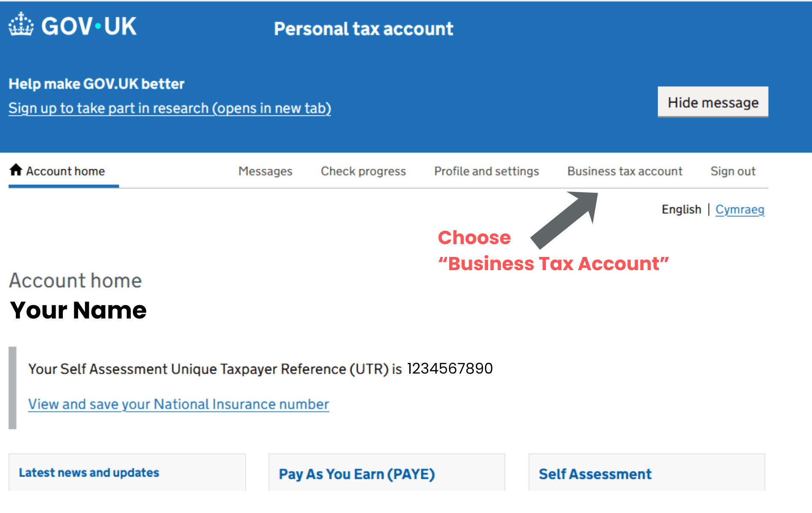Click the grey arrow pointing to Business tax account
This screenshot has height=513, width=812.
(x=565, y=219)
